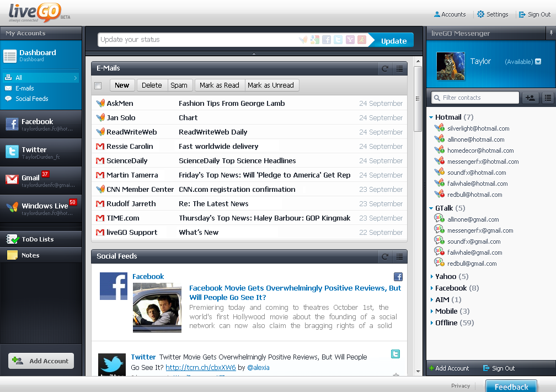
Task: Click the Twitter icon on the tweet post
Action: click(395, 354)
